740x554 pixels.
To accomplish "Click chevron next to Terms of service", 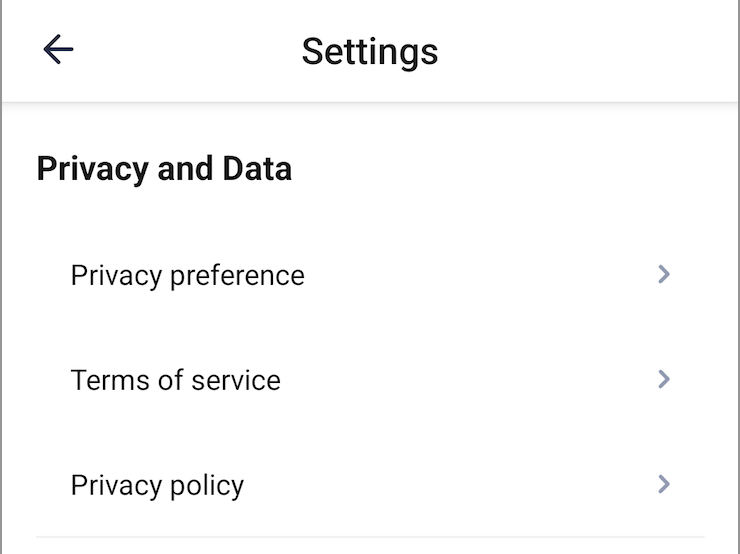I will coord(663,379).
